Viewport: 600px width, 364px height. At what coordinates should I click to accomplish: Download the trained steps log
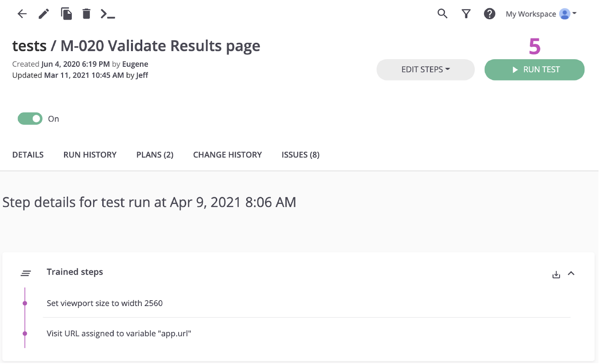556,274
